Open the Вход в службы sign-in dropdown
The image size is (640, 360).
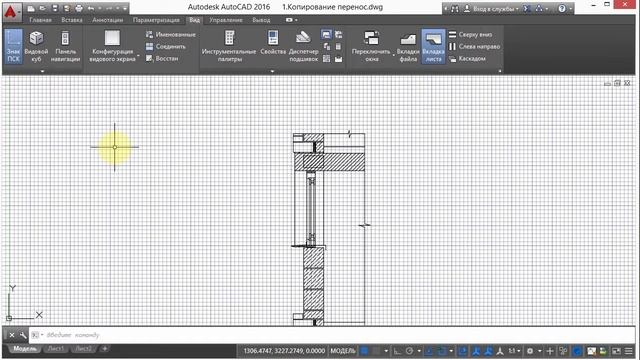(x=491, y=9)
